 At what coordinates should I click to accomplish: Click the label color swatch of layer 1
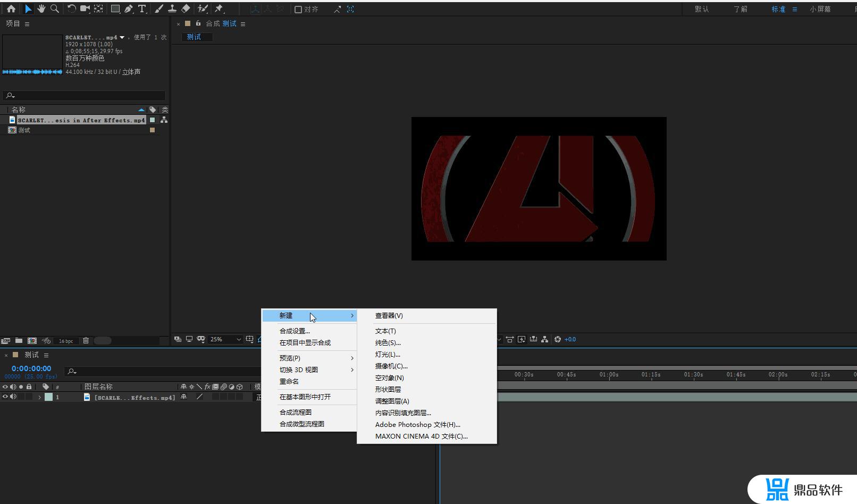(49, 397)
